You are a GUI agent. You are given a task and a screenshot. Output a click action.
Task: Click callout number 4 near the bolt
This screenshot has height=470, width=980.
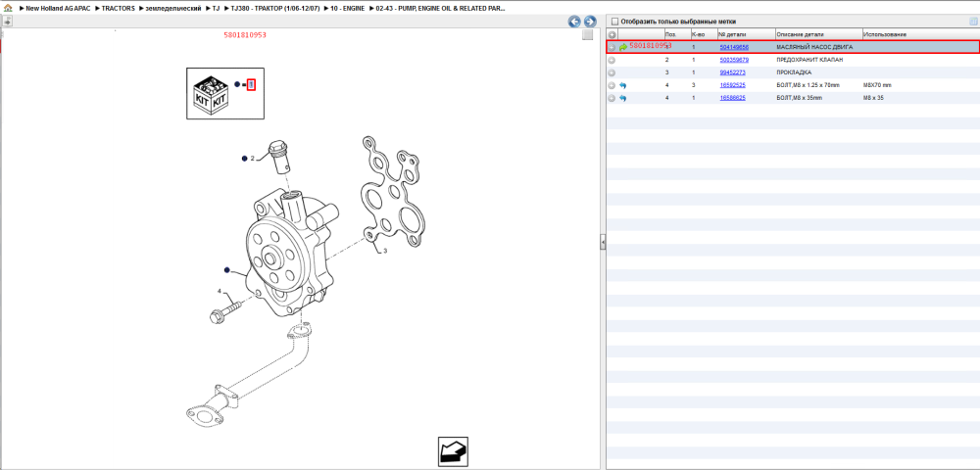220,292
